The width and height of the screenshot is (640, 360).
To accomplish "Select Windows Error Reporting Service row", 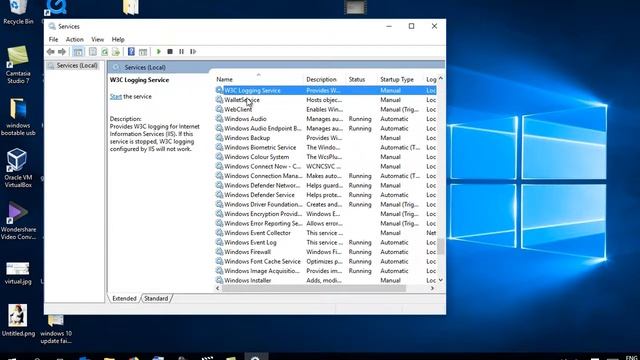I will click(x=326, y=224).
